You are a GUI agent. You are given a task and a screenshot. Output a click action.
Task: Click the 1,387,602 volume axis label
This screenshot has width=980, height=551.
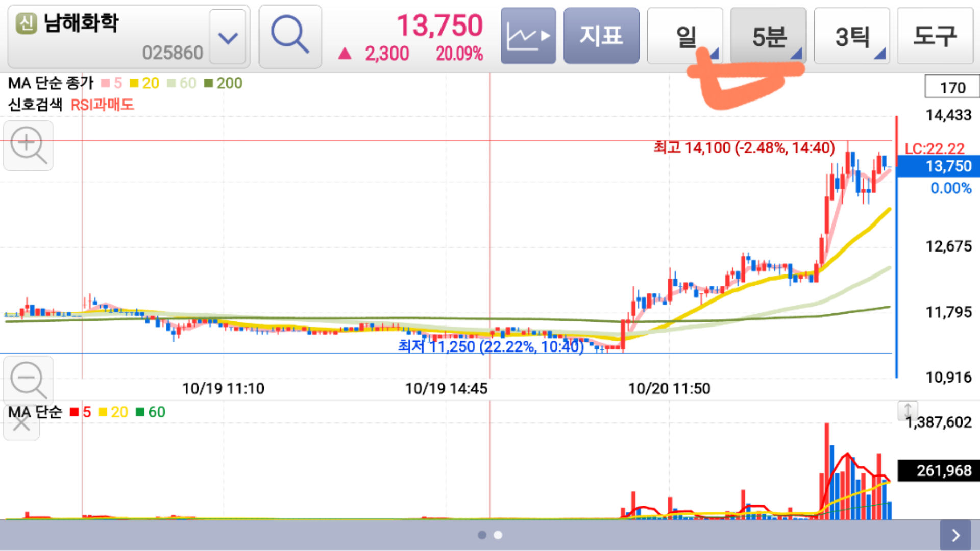coord(939,422)
